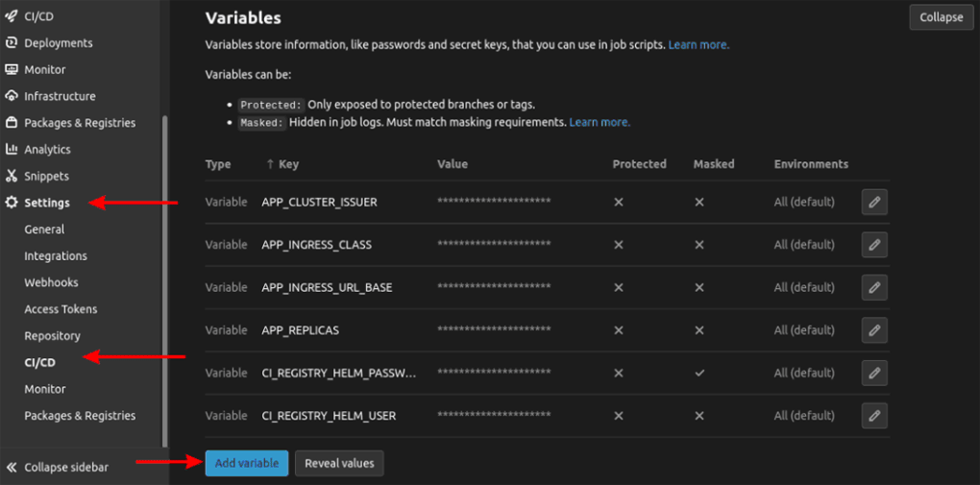Collapse the Variables section

[x=941, y=17]
